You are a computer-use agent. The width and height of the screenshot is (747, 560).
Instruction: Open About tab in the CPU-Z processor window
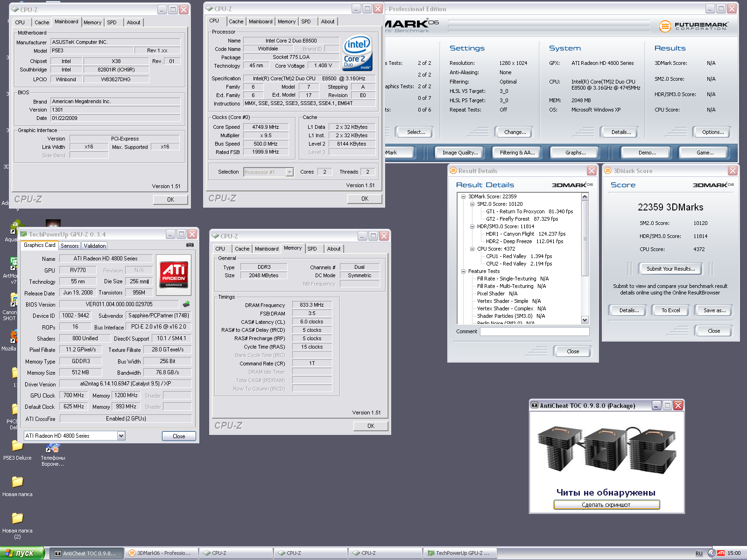point(327,21)
